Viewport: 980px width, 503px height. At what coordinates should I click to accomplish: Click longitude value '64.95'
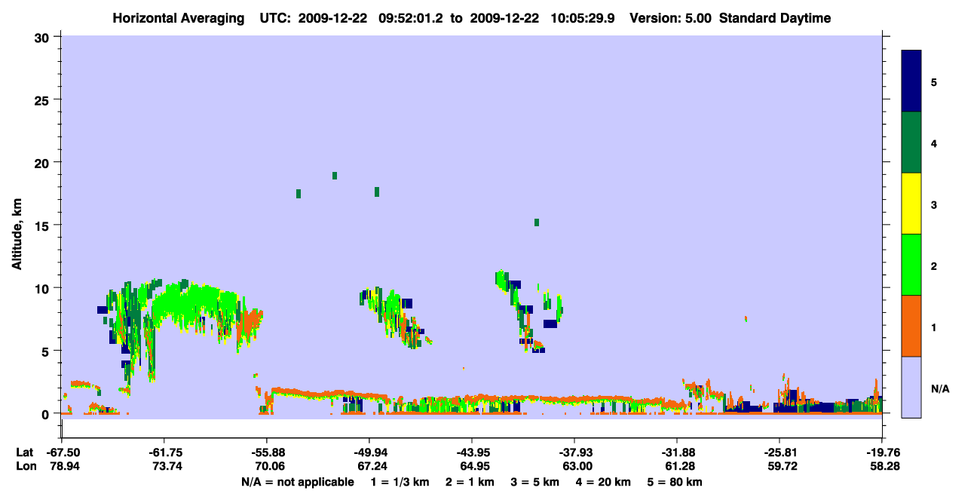pyautogui.click(x=473, y=466)
